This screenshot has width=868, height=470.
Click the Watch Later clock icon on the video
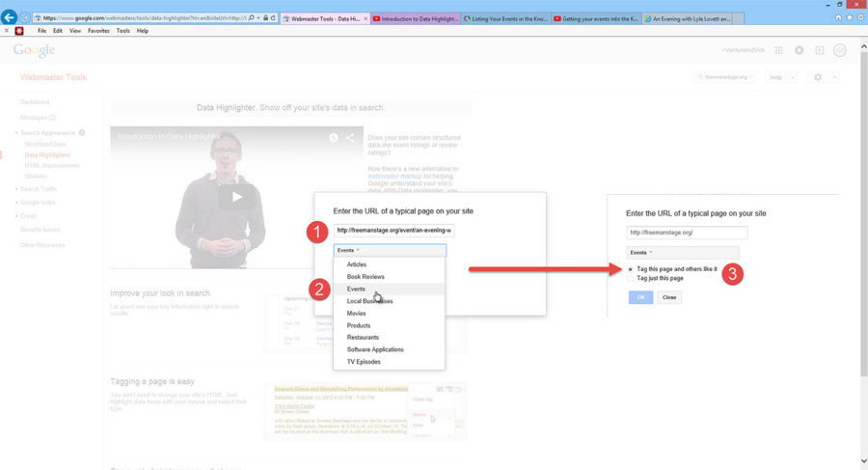(334, 137)
